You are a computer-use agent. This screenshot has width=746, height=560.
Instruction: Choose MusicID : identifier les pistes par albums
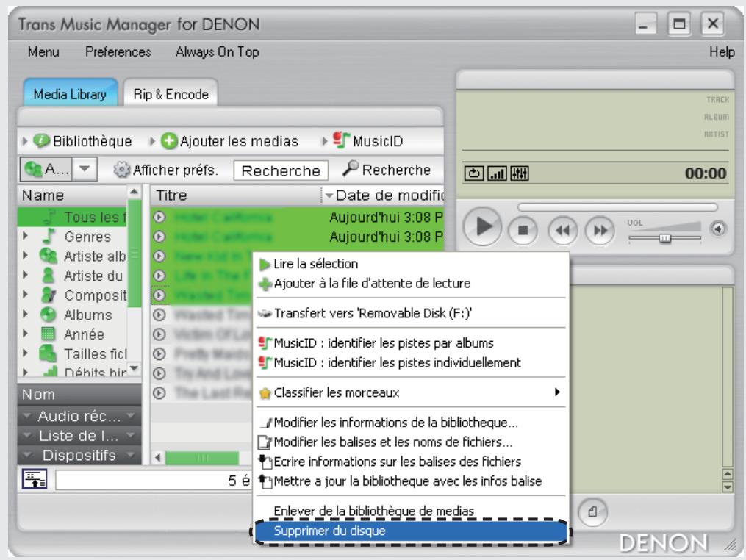point(411,343)
